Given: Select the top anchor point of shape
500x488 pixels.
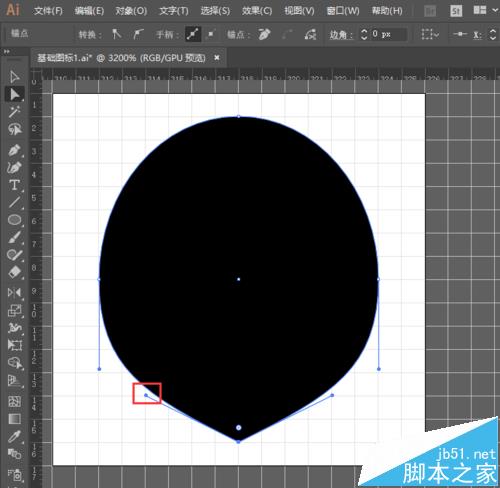Looking at the screenshot, I should click(239, 116).
